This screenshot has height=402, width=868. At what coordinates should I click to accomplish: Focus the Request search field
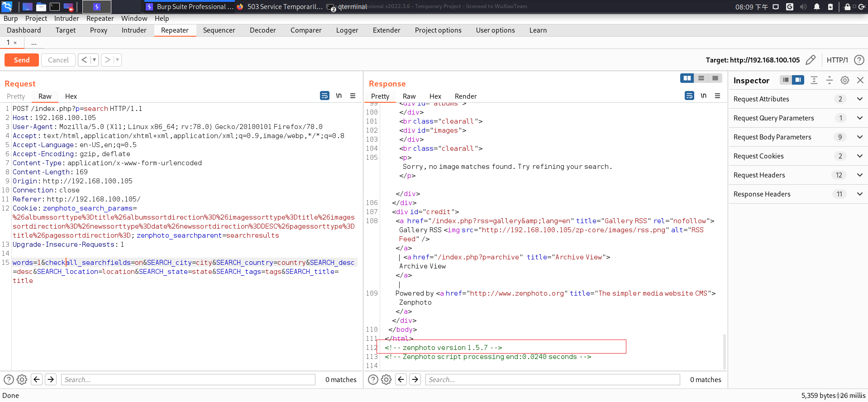tap(188, 379)
